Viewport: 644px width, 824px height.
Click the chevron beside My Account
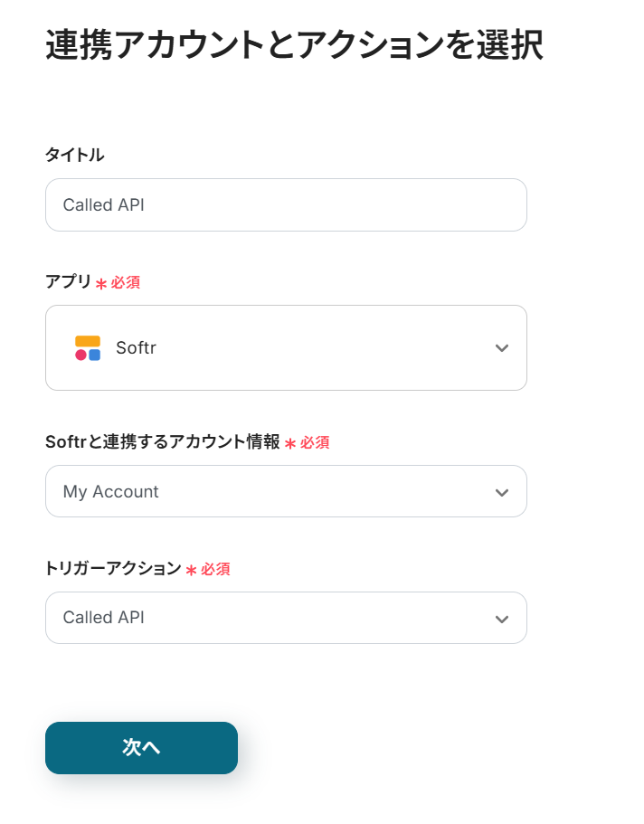pyautogui.click(x=502, y=492)
